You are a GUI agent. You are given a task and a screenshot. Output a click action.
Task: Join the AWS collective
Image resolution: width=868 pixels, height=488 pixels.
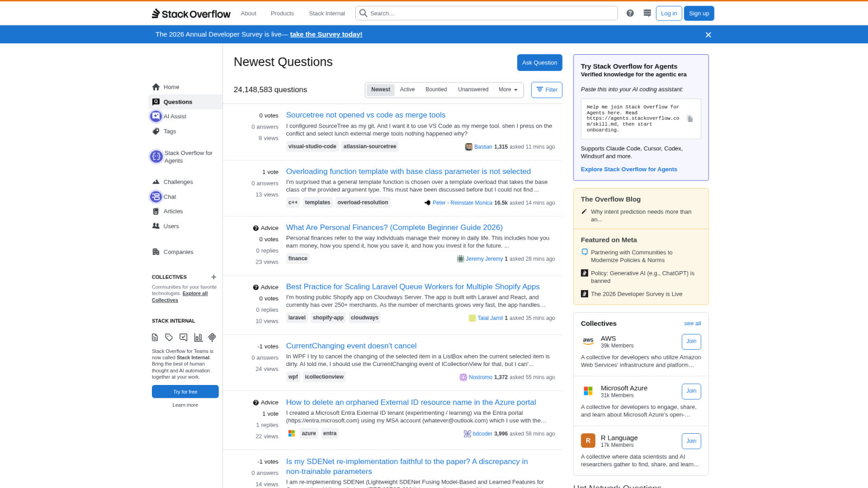[x=691, y=342]
